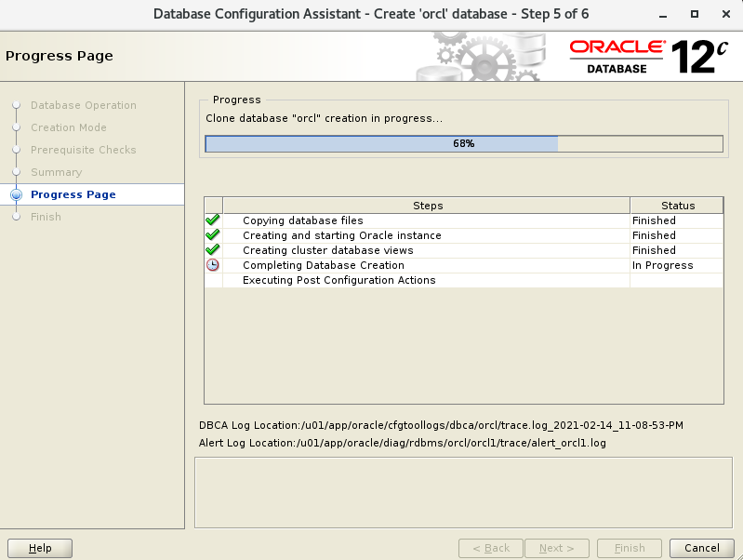Click the Finish step bullet in sidebar
Image resolution: width=743 pixels, height=560 pixels.
pyautogui.click(x=16, y=217)
